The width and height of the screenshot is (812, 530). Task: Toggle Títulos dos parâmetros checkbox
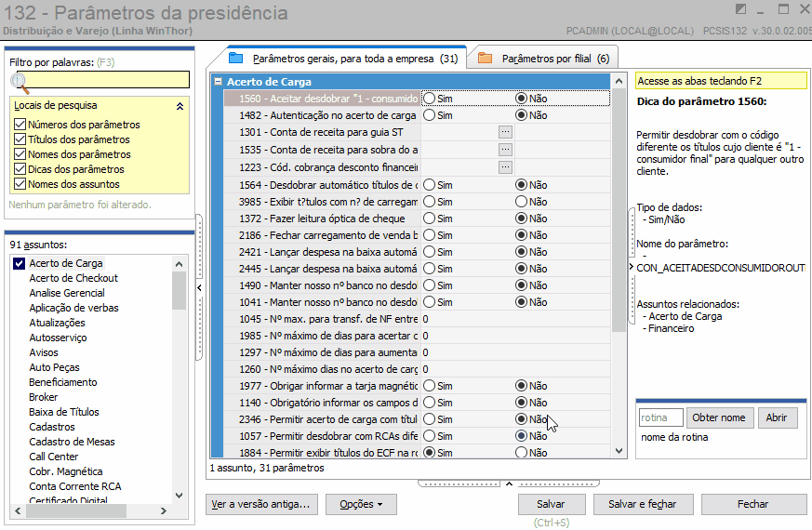point(20,139)
